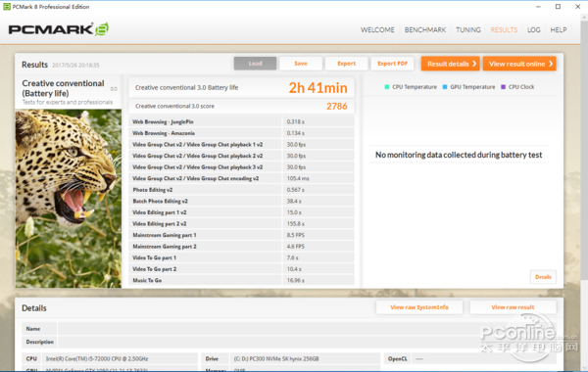588x372 pixels.
Task: Click the Export PDF button
Action: click(x=392, y=64)
